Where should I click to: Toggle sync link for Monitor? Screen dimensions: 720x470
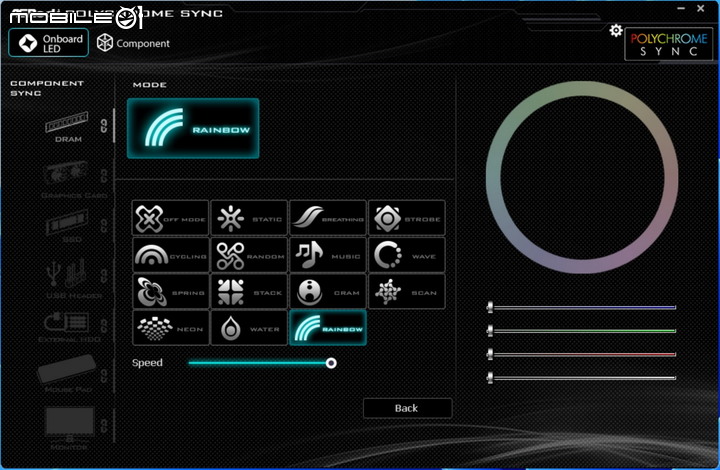[x=104, y=426]
